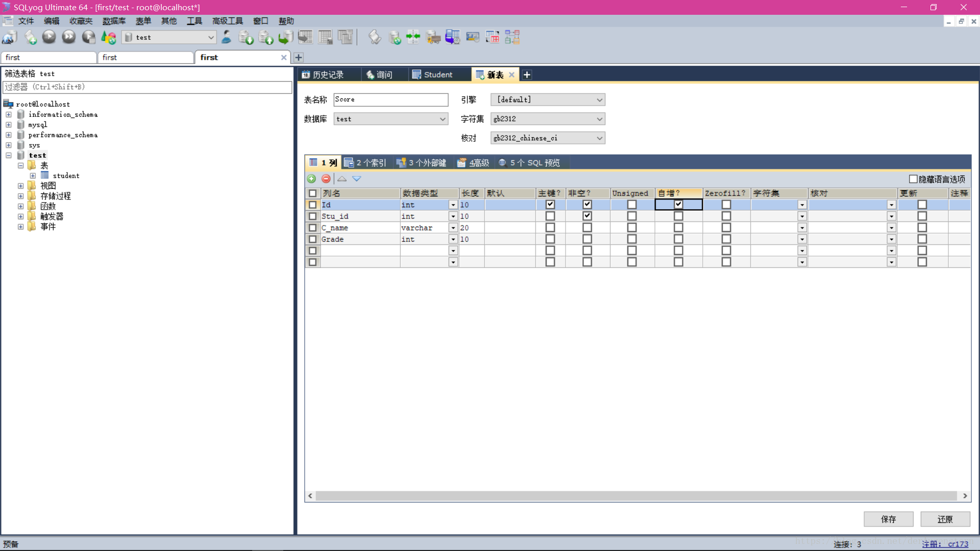Move column down with blue arrow

coord(357,179)
